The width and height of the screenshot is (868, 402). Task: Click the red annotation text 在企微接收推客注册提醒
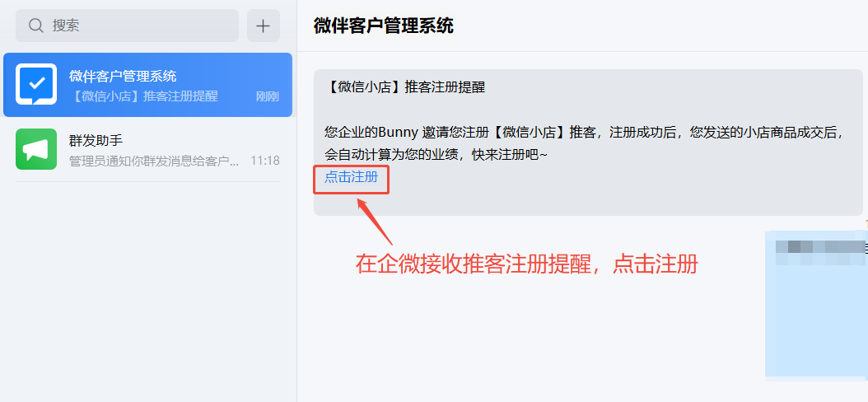478,264
